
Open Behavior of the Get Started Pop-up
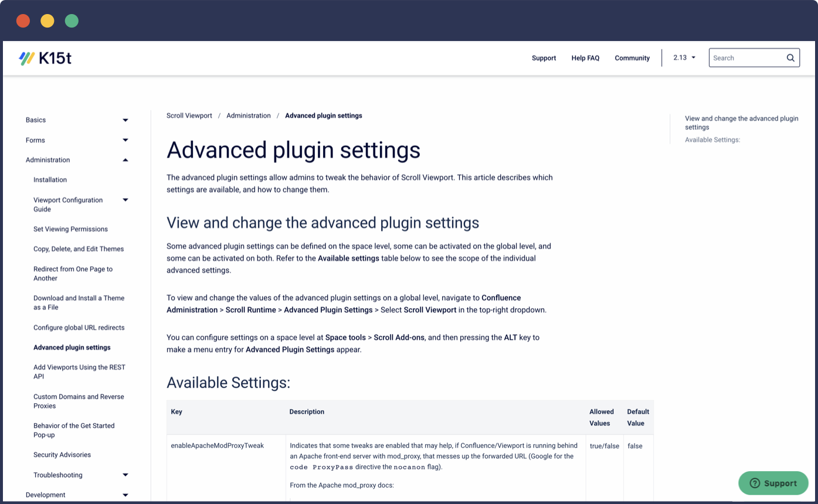(74, 430)
